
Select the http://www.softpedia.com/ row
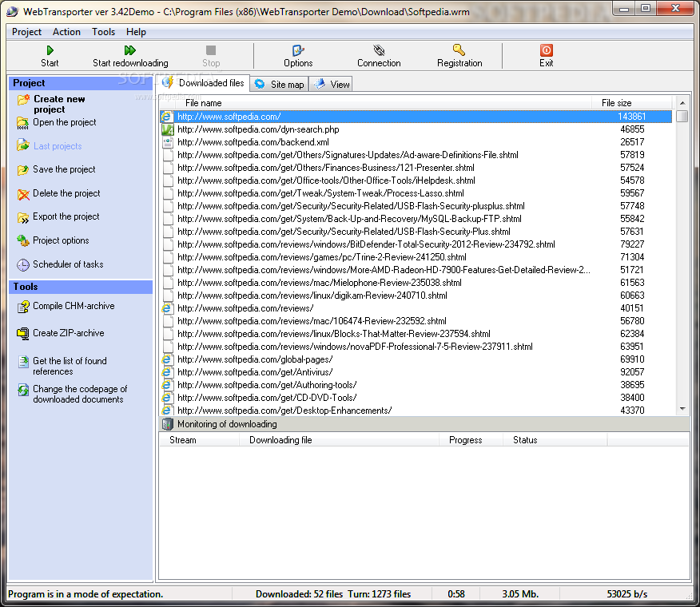point(416,117)
